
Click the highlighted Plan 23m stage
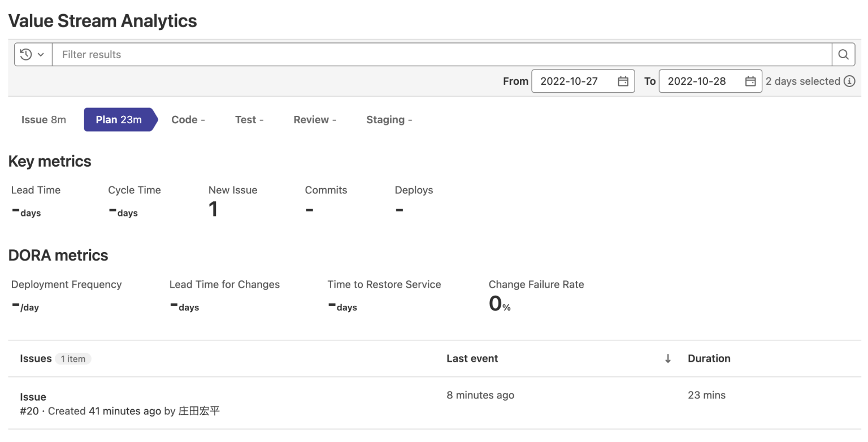pyautogui.click(x=119, y=119)
